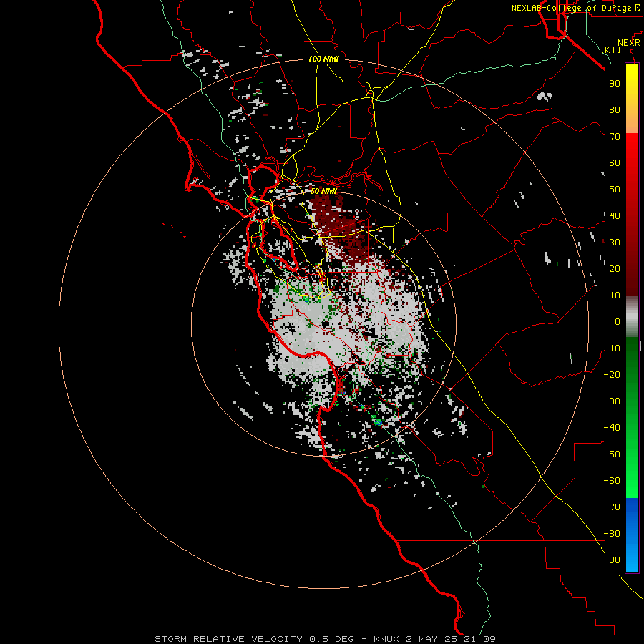Click the 0 value on velocity scale
Image resolution: width=644 pixels, height=644 pixels.
[x=618, y=321]
